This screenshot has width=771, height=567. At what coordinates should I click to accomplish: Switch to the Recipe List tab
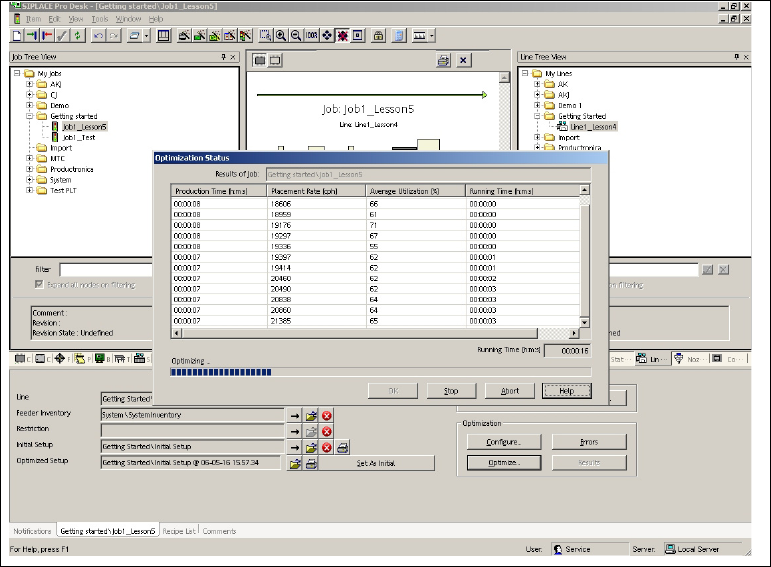tap(180, 531)
